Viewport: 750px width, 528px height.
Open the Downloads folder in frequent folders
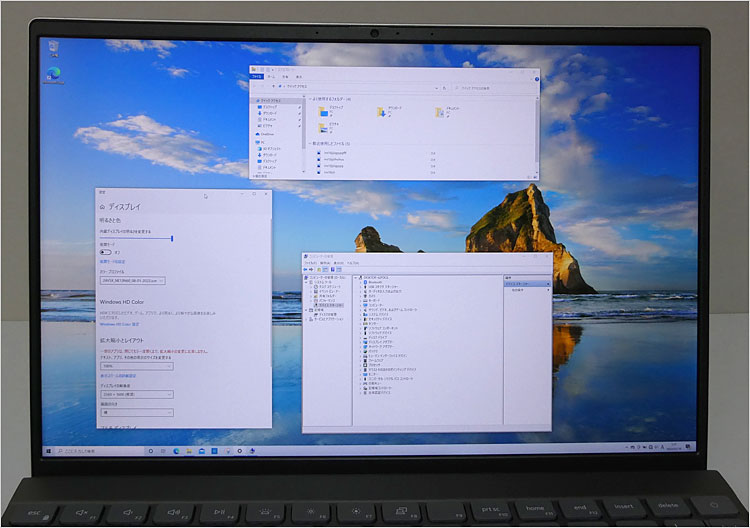point(383,113)
